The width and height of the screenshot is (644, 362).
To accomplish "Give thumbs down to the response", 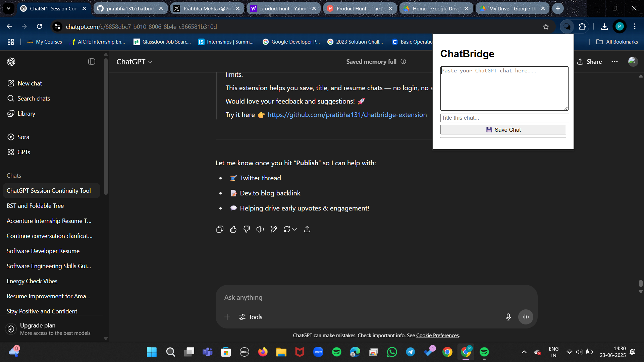I will pyautogui.click(x=247, y=229).
